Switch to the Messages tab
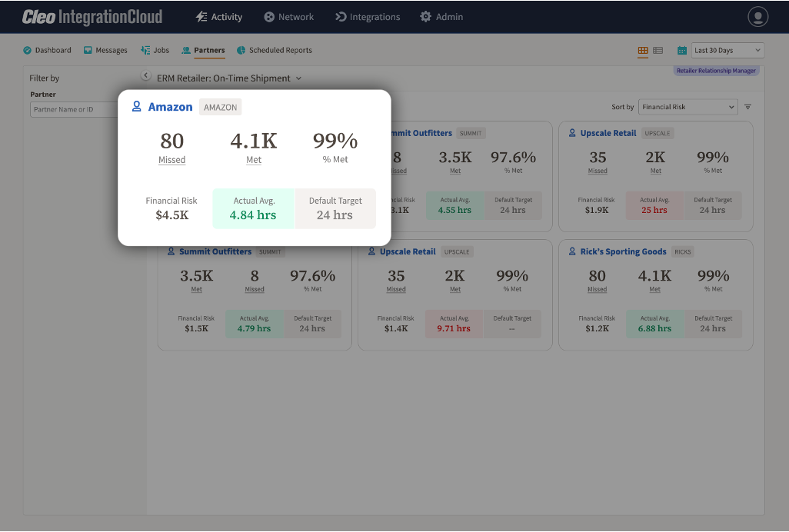 [x=105, y=50]
